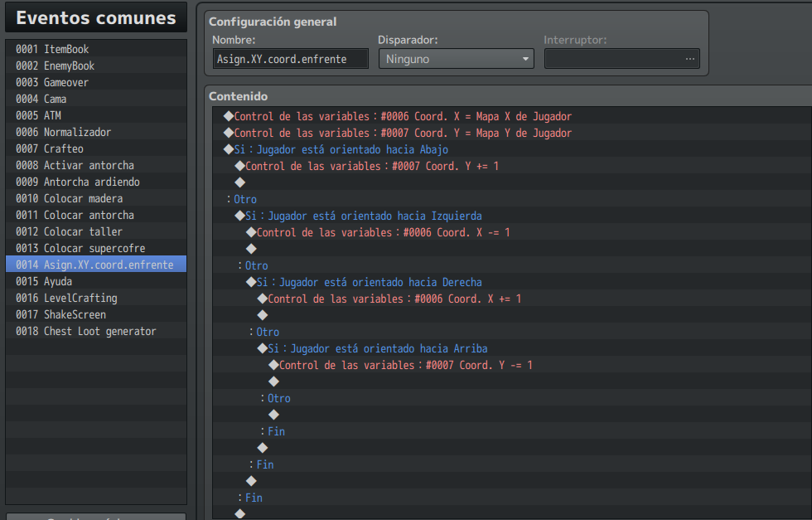The image size is (812, 520).
Task: Select condition Jugador orientado hacia Abajo
Action: click(x=512, y=149)
